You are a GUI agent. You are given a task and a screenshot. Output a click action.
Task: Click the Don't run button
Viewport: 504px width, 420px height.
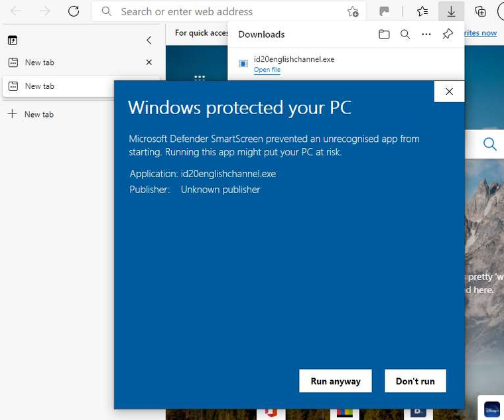click(x=415, y=381)
